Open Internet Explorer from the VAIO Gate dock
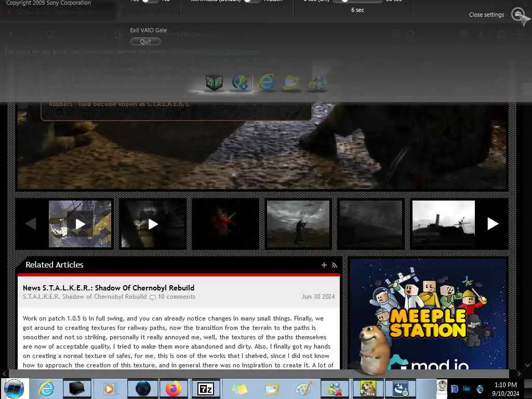This screenshot has height=399, width=532. pyautogui.click(x=266, y=83)
